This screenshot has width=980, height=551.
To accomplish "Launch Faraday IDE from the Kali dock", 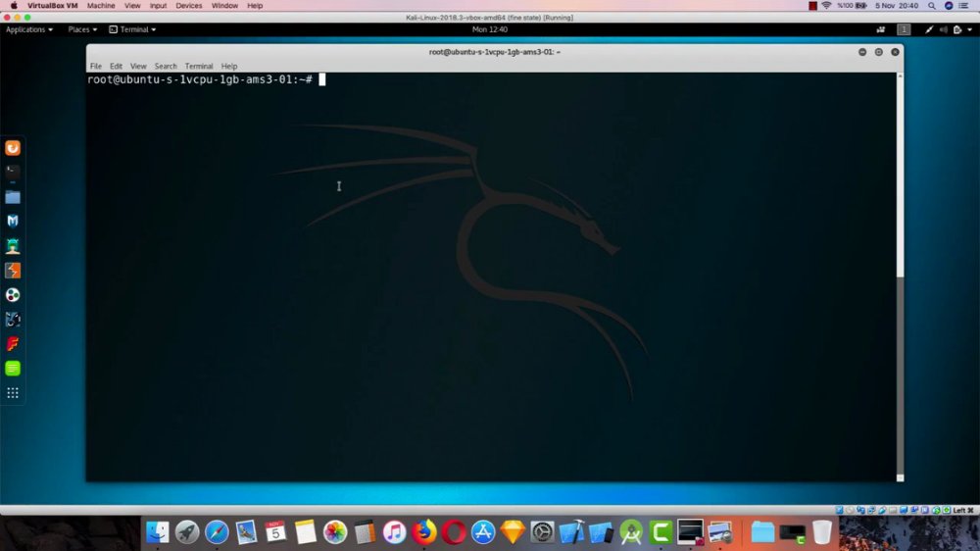I will pyautogui.click(x=13, y=344).
